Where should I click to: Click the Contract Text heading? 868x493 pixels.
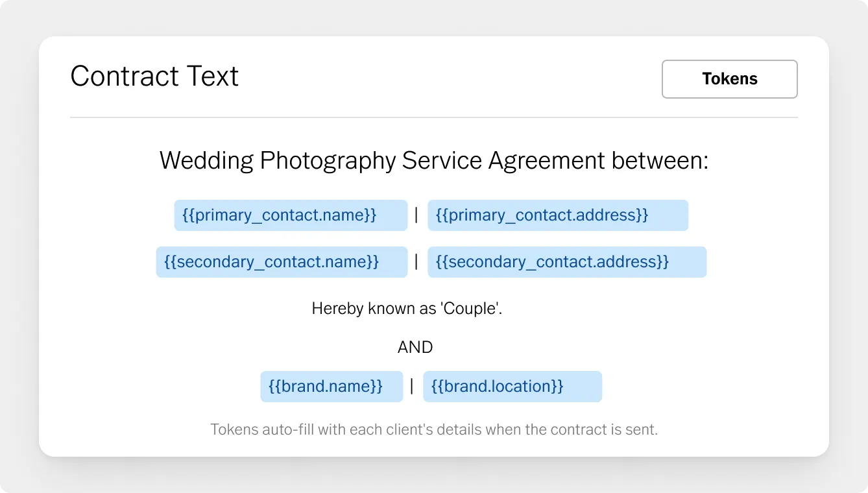coord(154,77)
